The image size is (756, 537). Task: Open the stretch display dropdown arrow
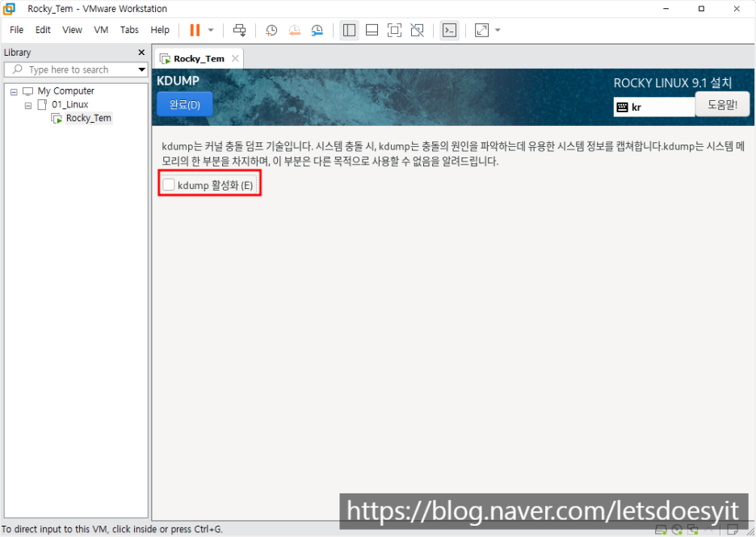(x=498, y=31)
